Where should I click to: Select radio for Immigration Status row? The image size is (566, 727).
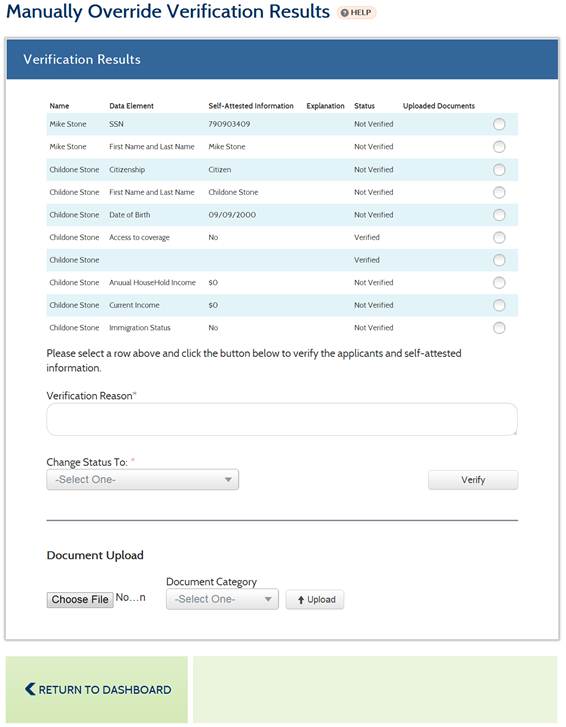(499, 328)
